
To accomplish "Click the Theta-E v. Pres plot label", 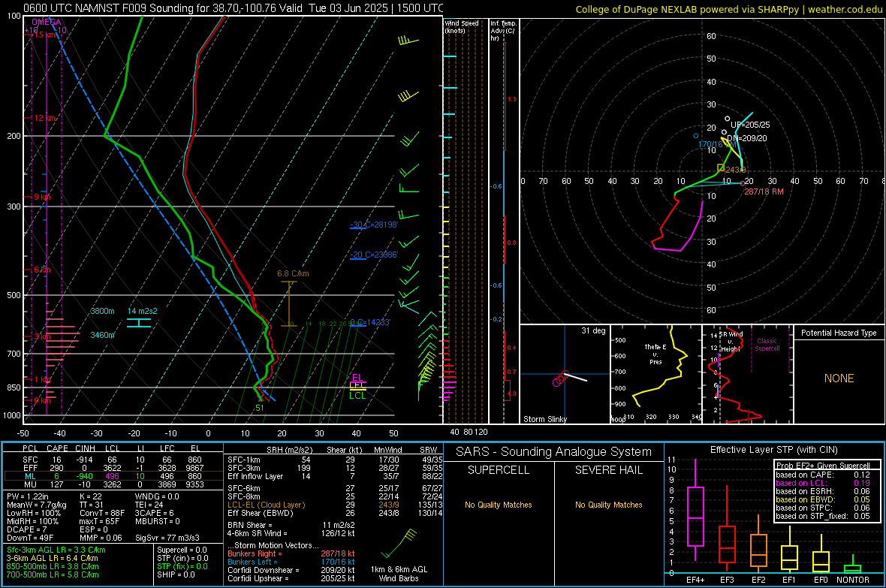I will pos(655,354).
